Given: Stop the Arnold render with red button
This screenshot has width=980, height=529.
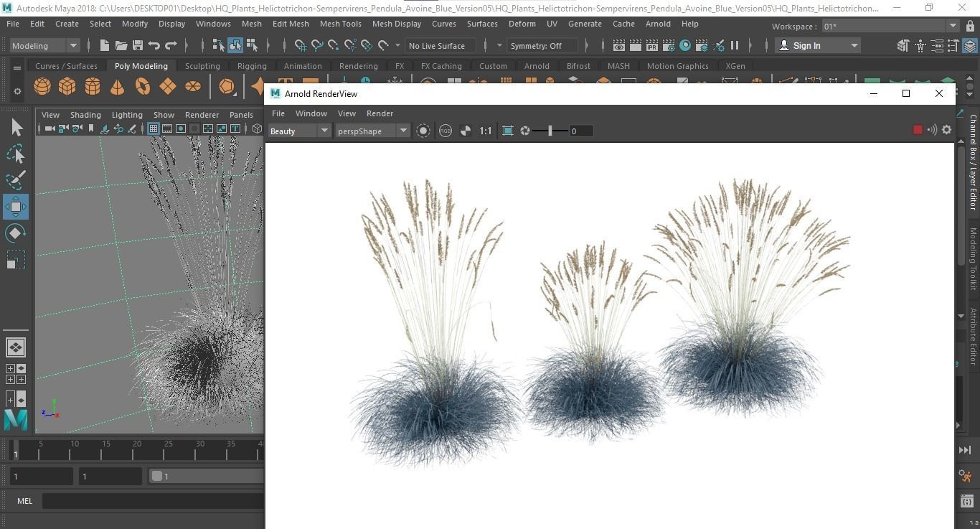Looking at the screenshot, I should click(918, 130).
